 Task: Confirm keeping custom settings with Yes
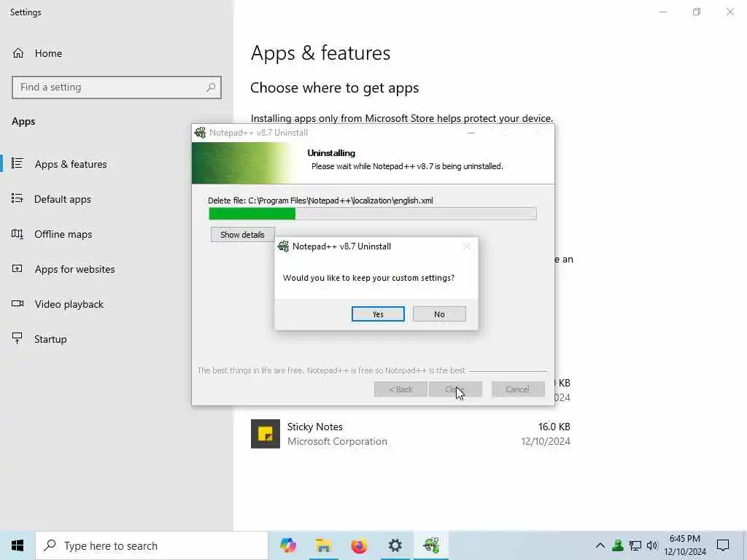[378, 314]
